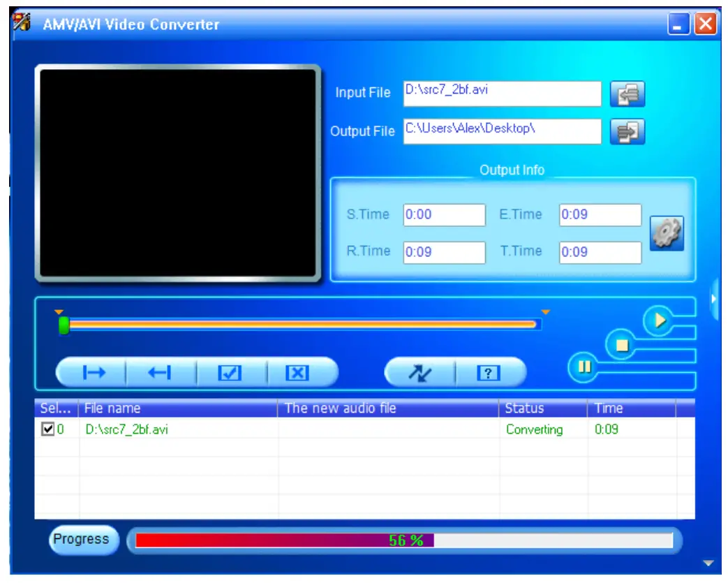
Task: Uncheck the D:\src7_2bf.avi file checkbox
Action: pos(48,429)
